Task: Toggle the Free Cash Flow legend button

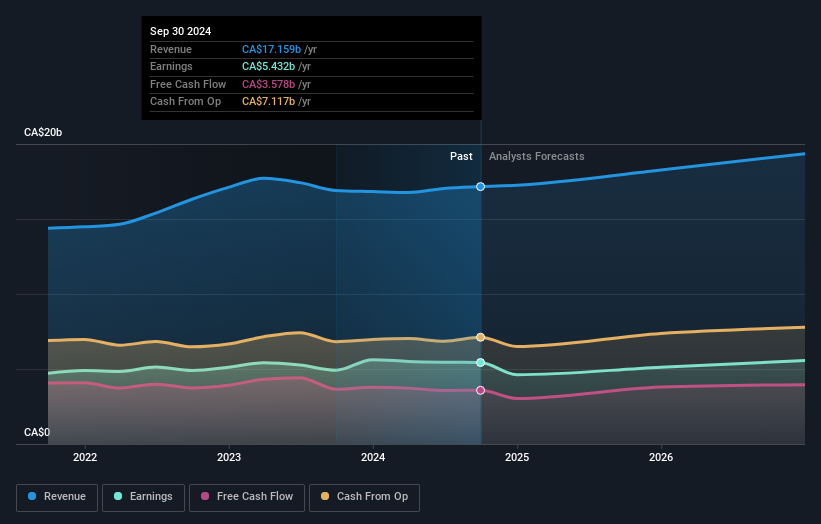Action: [x=247, y=497]
